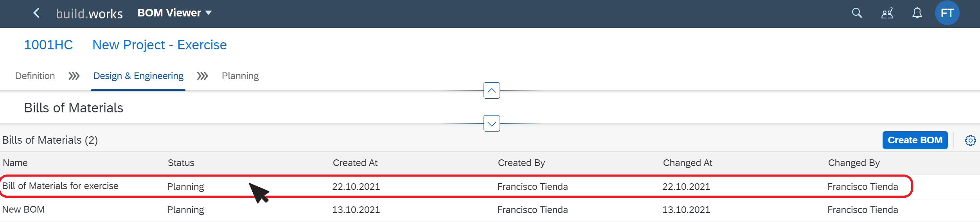The height and width of the screenshot is (222, 980).
Task: Open the notifications bell icon
Action: pos(917,13)
